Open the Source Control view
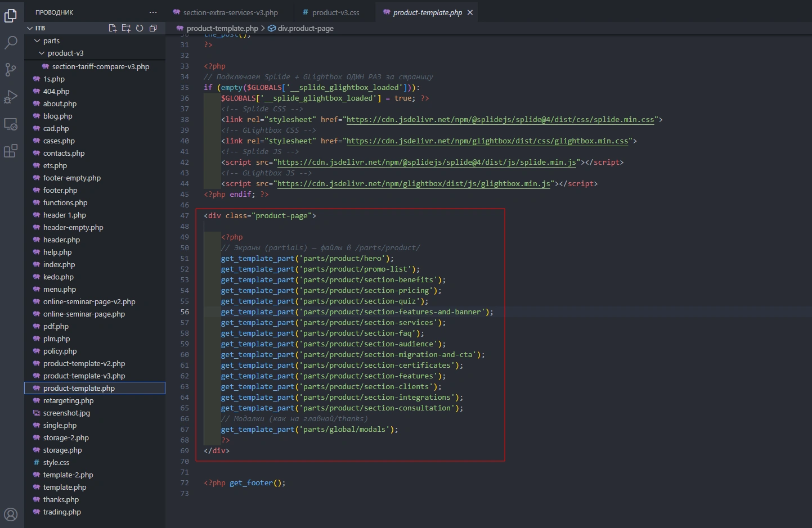This screenshot has height=528, width=812. click(11, 70)
